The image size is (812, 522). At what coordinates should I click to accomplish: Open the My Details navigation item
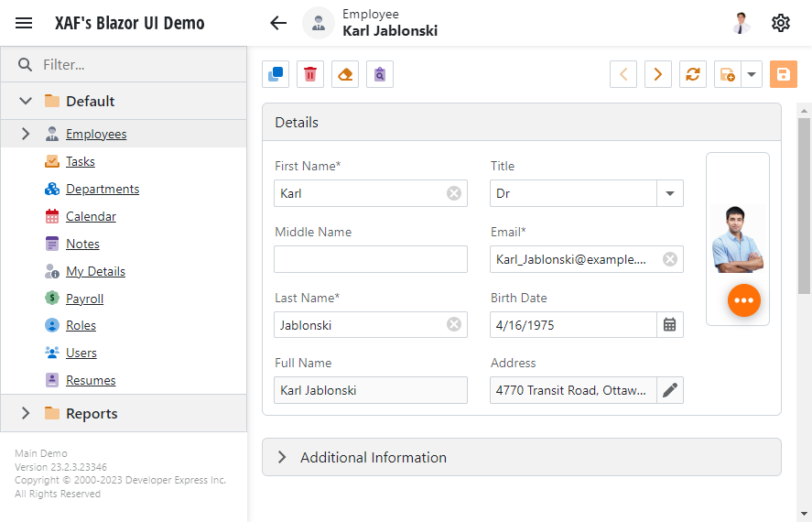tap(95, 271)
